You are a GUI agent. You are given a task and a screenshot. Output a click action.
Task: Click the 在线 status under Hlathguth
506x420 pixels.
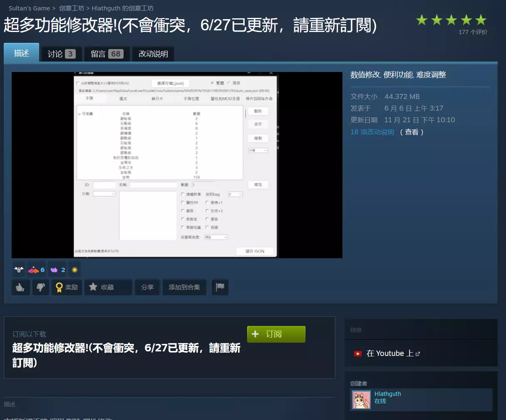(380, 401)
